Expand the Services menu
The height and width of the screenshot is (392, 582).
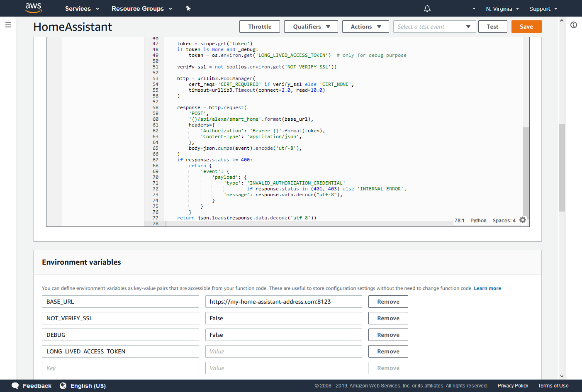click(82, 8)
